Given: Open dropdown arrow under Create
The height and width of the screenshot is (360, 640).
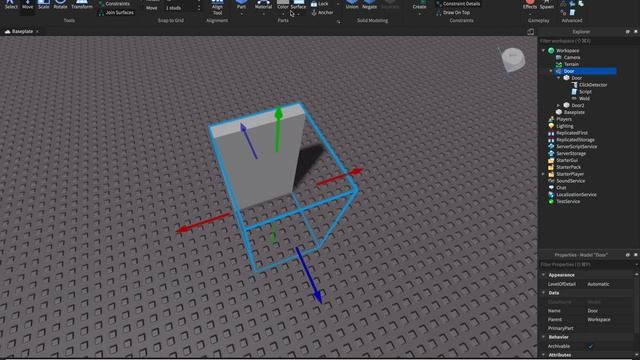Looking at the screenshot, I should (419, 14).
